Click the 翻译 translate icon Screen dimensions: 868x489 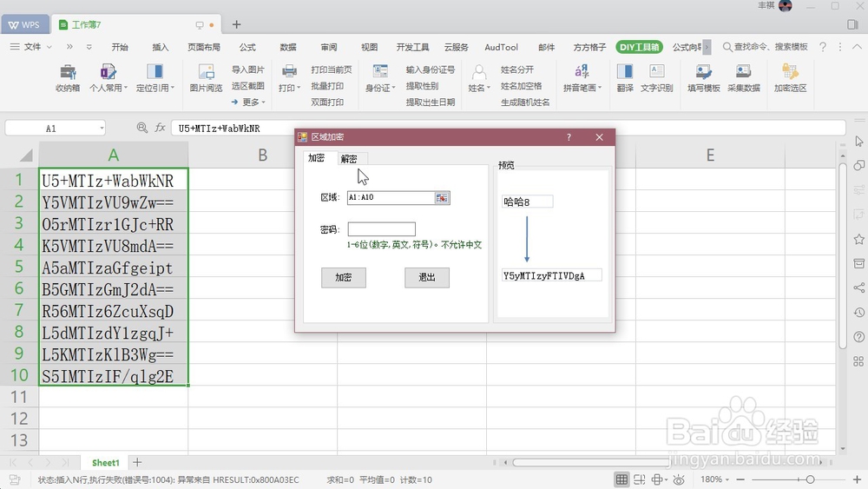click(x=625, y=71)
